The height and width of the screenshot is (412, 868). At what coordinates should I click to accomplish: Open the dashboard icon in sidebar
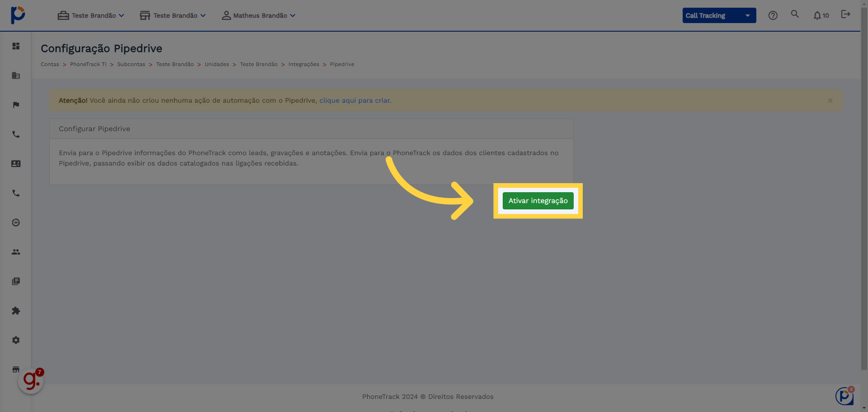pos(16,46)
